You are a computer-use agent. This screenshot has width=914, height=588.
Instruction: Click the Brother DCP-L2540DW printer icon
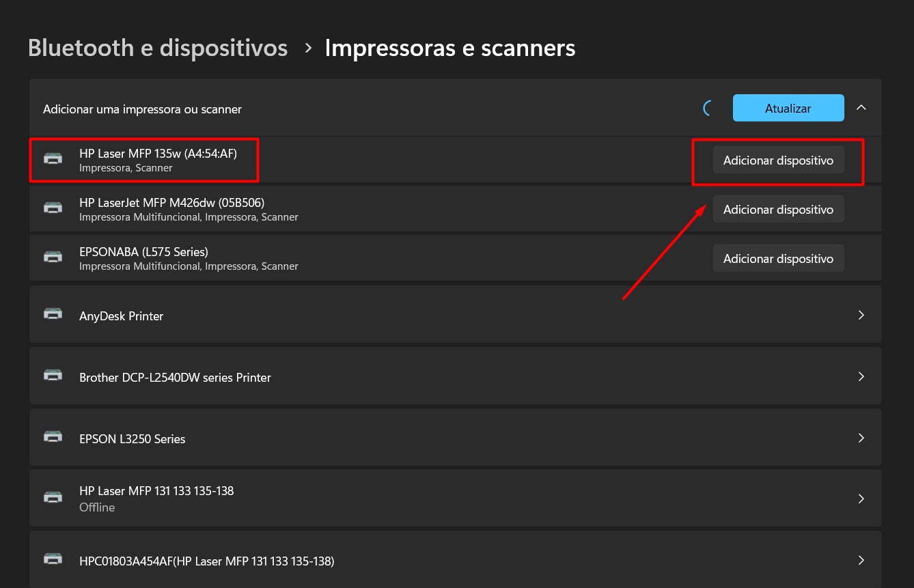53,376
